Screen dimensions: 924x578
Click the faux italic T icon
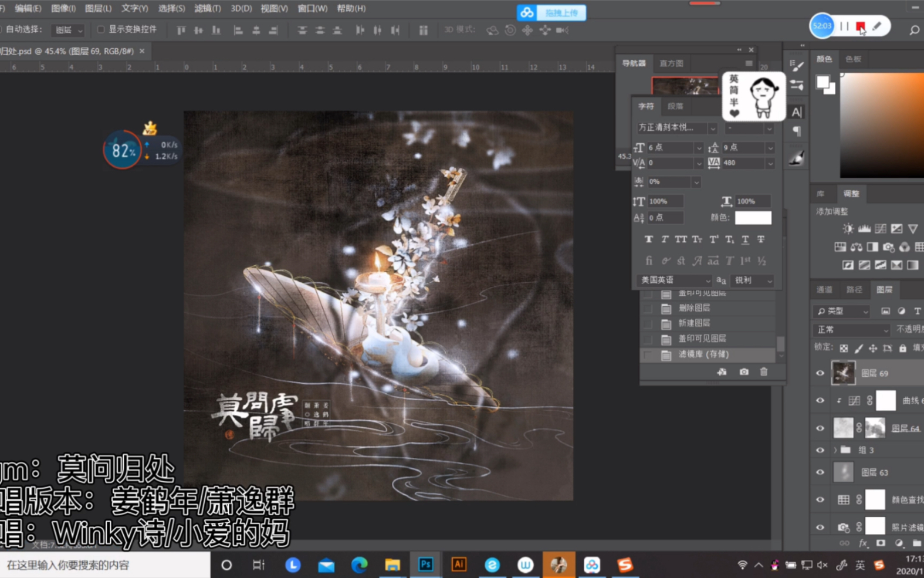(664, 239)
